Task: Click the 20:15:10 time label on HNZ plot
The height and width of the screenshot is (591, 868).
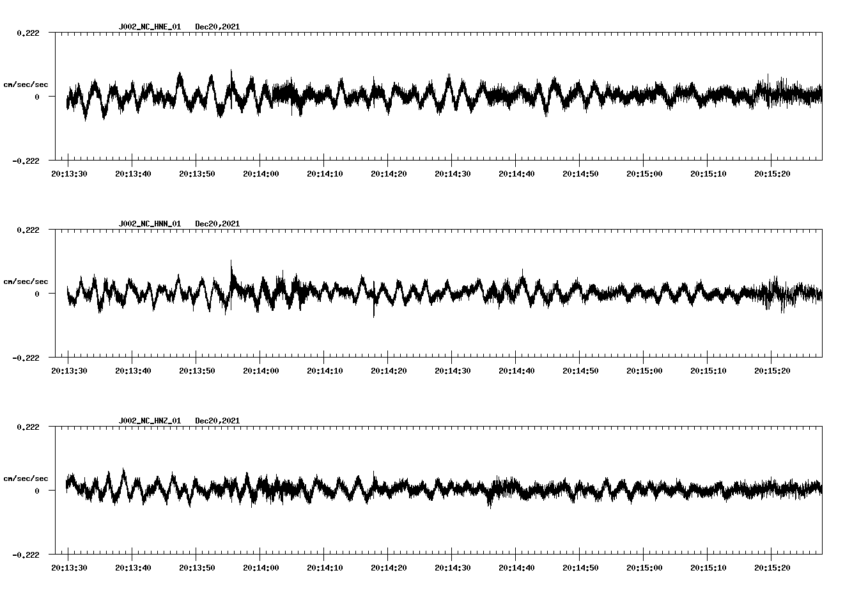Action: click(708, 568)
